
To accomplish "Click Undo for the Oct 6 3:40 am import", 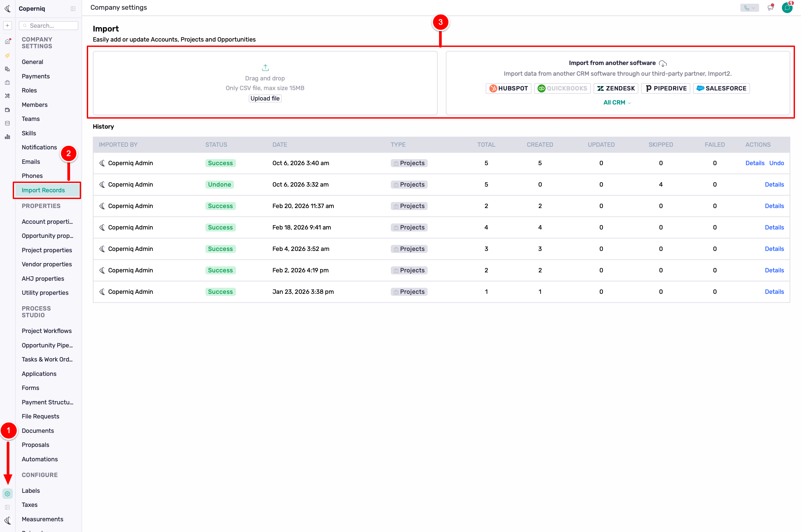I will tap(776, 163).
